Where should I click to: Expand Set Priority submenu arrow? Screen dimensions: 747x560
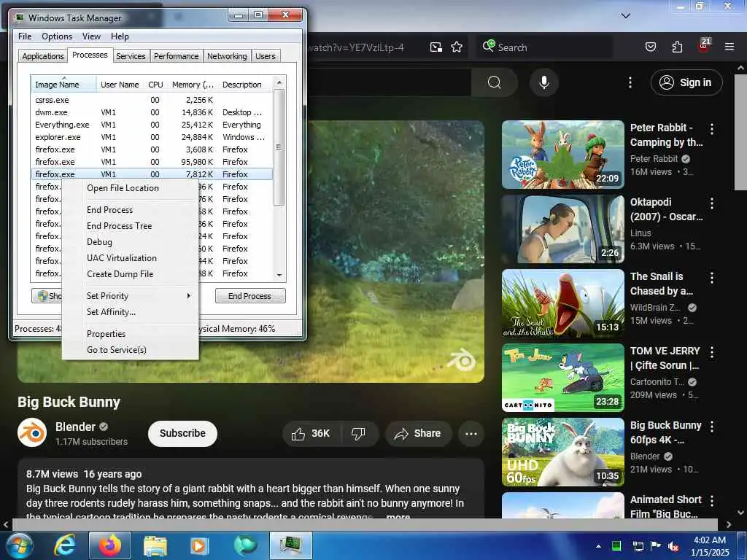pyautogui.click(x=189, y=296)
